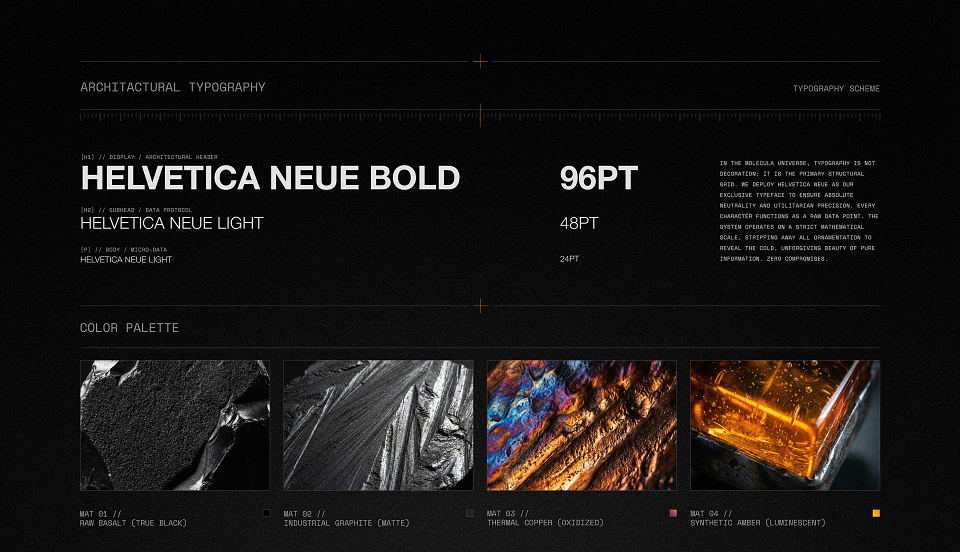Image resolution: width=960 pixels, height=552 pixels.
Task: Click the '[H2] // SUBHEAD / DATA PROTOCOL' caption
Action: click(136, 210)
